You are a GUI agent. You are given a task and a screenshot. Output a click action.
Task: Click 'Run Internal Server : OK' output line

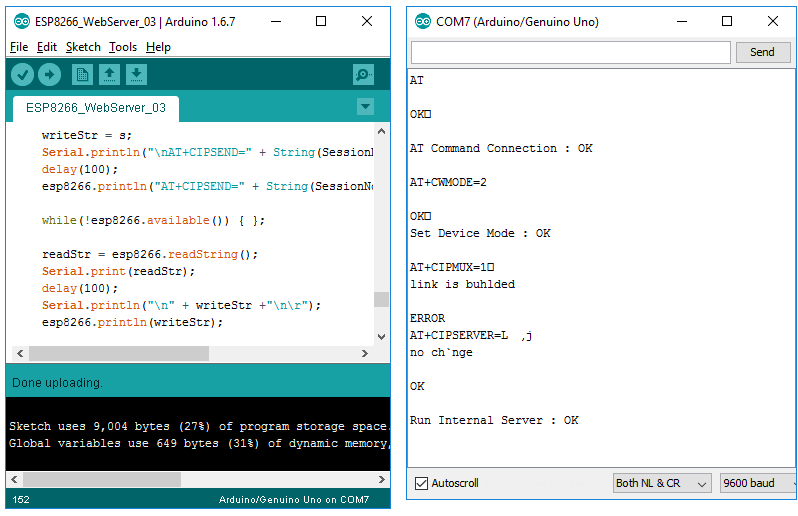(x=494, y=420)
